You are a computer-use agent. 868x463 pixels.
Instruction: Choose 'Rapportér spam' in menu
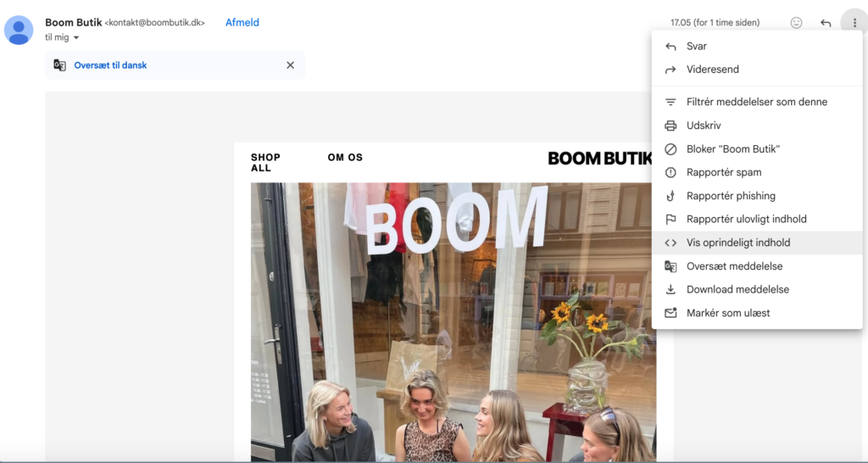tap(757, 172)
